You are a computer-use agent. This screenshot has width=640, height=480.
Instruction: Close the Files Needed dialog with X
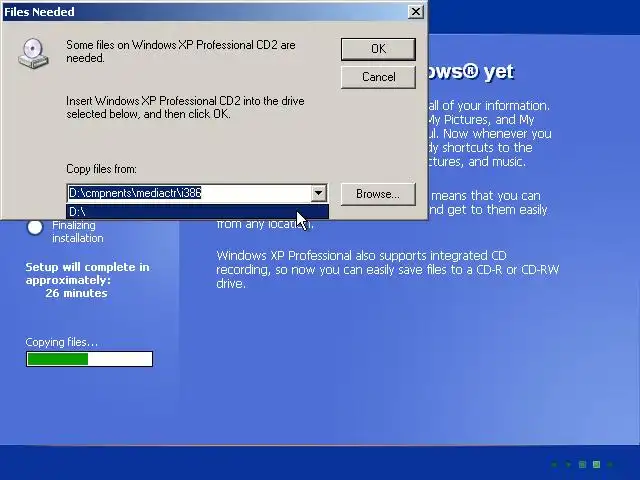click(x=416, y=12)
